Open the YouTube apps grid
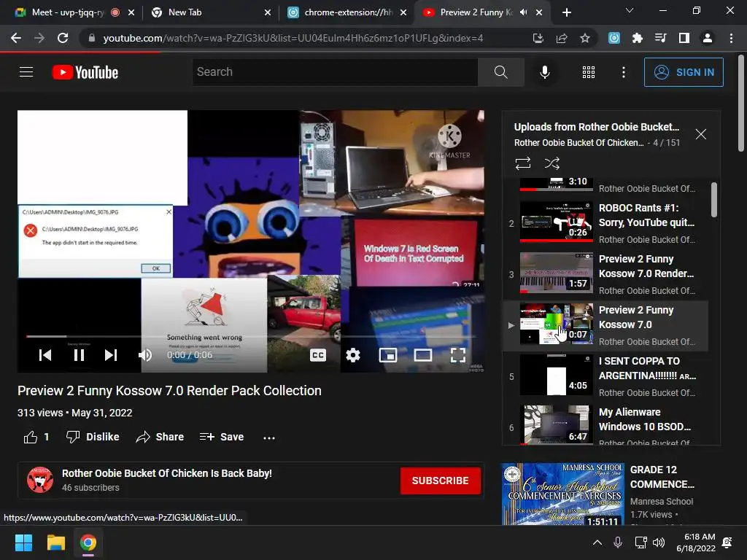This screenshot has width=747, height=560. (x=589, y=72)
